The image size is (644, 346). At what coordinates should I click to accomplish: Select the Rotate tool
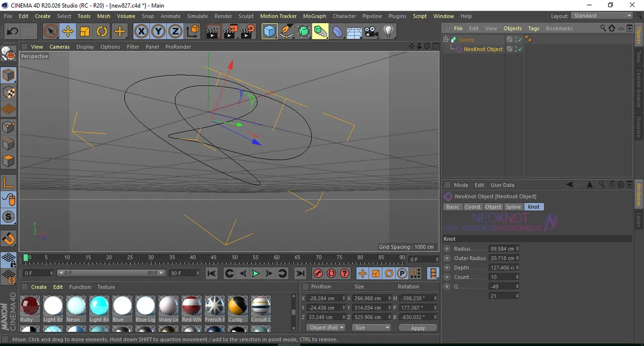click(x=102, y=32)
